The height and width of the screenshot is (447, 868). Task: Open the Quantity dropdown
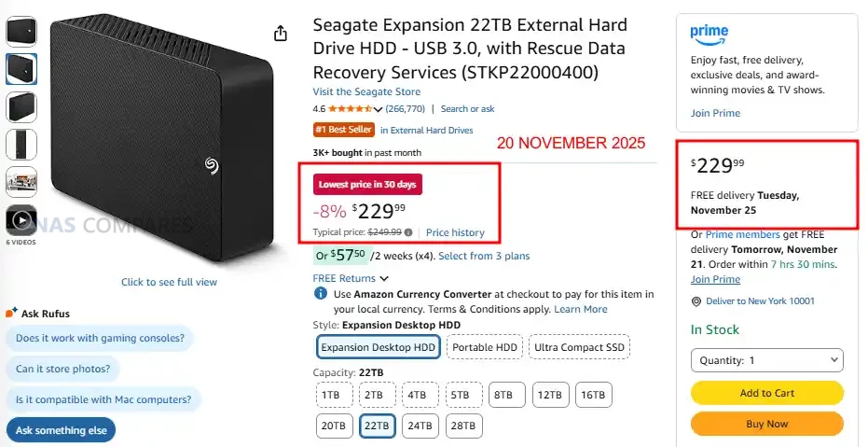pyautogui.click(x=766, y=360)
